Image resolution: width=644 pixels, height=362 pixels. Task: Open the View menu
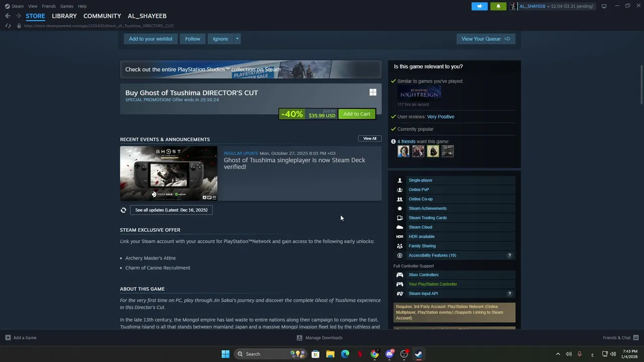click(x=33, y=6)
